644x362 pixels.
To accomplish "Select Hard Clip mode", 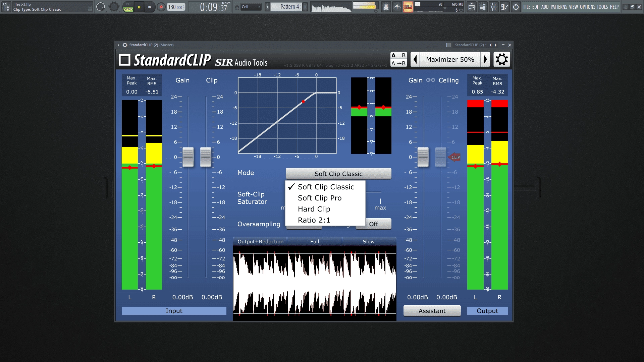I will pos(325,209).
